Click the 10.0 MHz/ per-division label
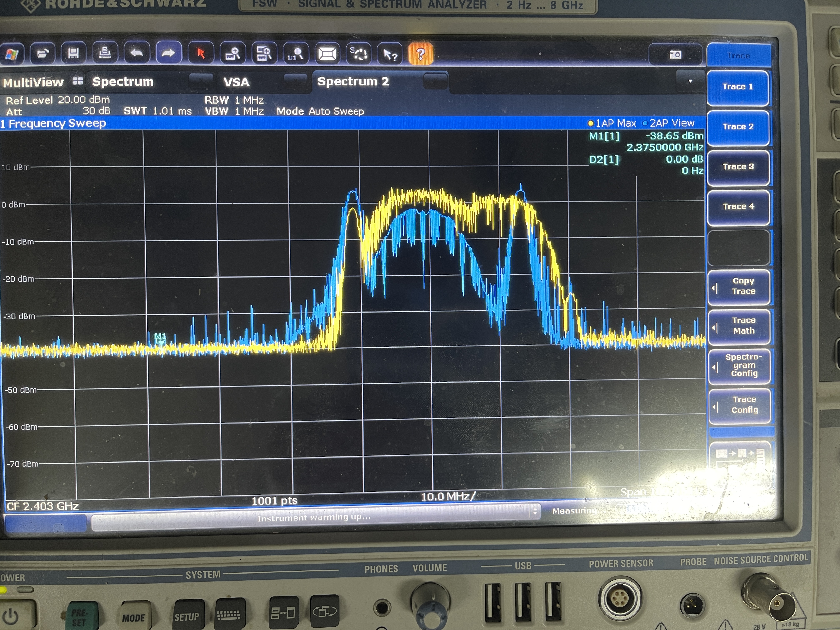Viewport: 840px width, 630px height. (x=448, y=496)
